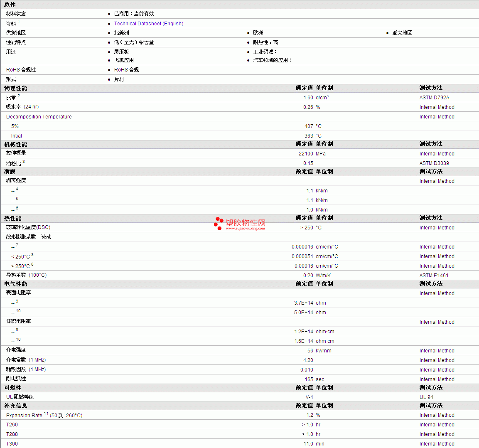Click the 0.010 dissipation factor value
This screenshot has width=479, height=448.
tap(307, 370)
